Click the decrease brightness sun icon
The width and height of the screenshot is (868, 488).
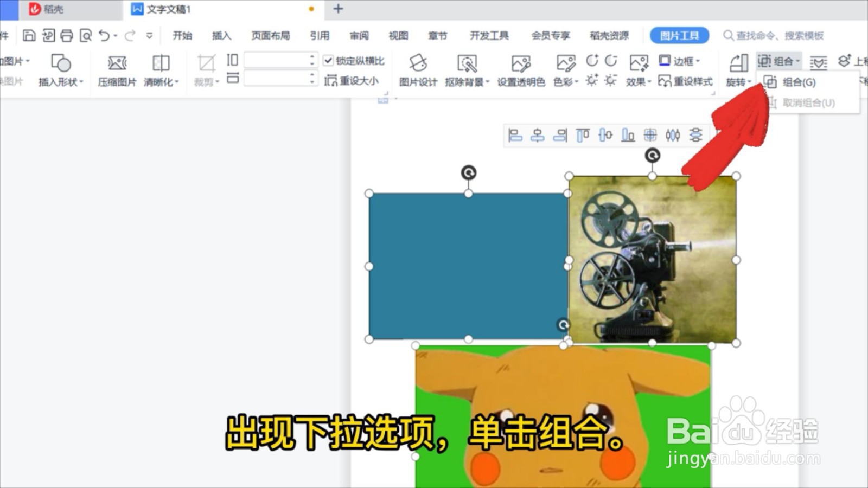[611, 81]
